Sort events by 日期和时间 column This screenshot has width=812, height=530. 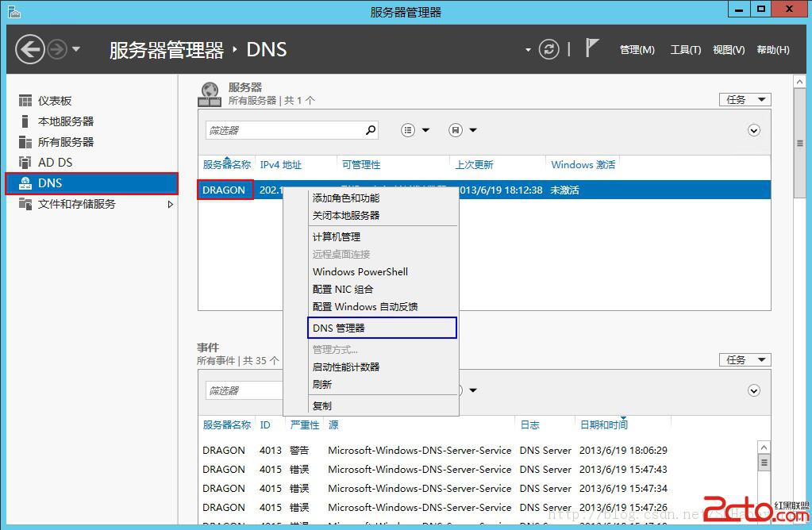coord(603,425)
